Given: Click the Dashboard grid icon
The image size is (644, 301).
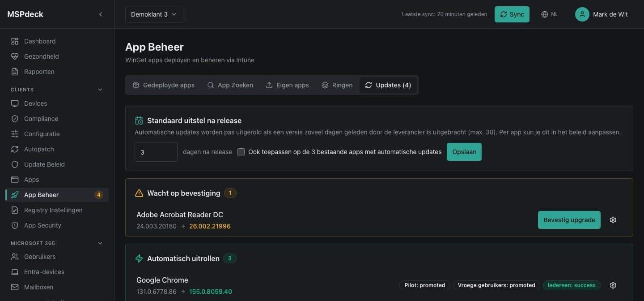Looking at the screenshot, I should [x=15, y=41].
